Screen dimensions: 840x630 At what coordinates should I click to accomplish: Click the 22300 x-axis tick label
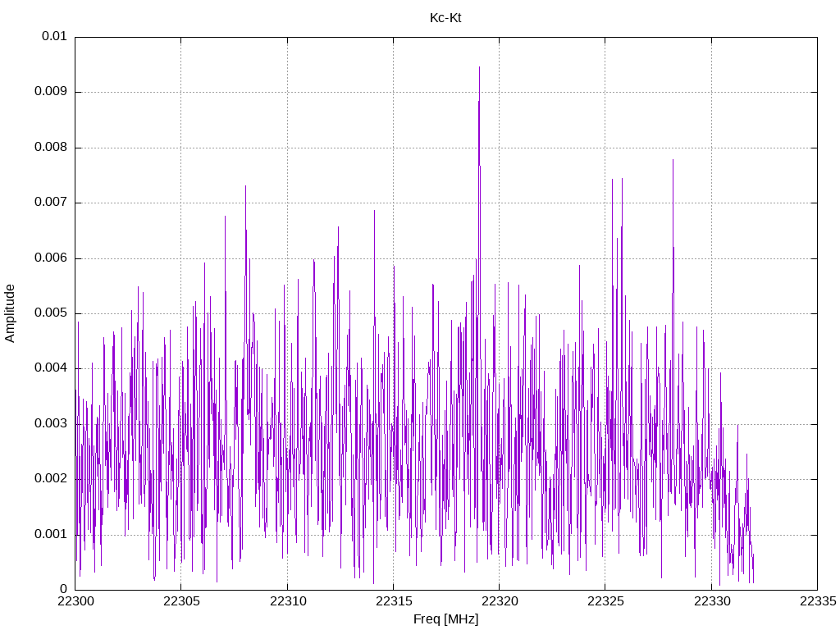pos(75,601)
